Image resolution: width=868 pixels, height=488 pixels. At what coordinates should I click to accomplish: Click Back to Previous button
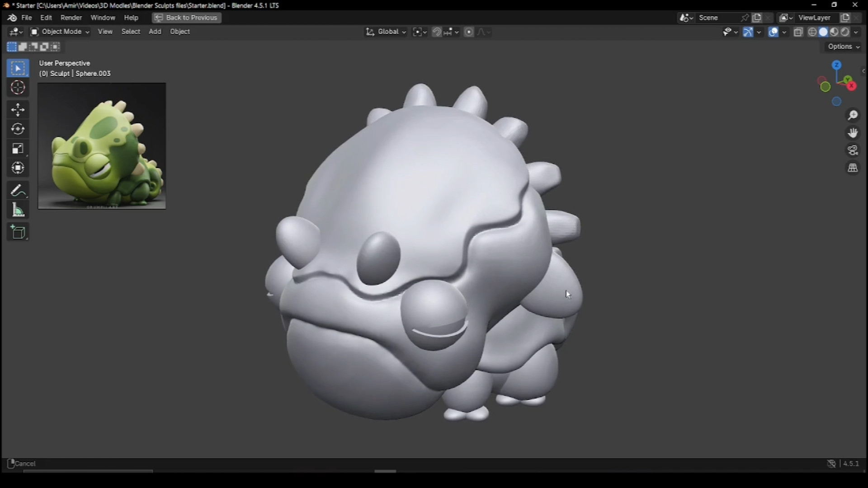click(187, 18)
